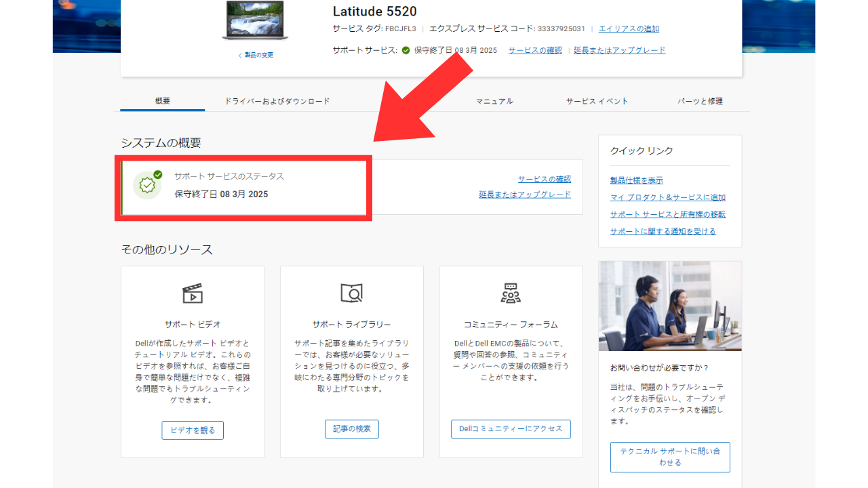Click テクニカル サポートに問い合わせる button
This screenshot has width=868, height=488.
[670, 457]
